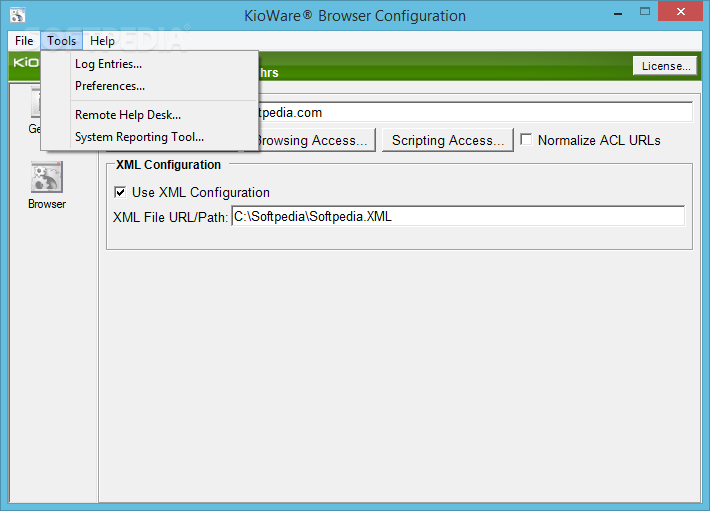Screen dimensions: 710x511
Task: Open the Browsing Access dialog
Action: [316, 140]
